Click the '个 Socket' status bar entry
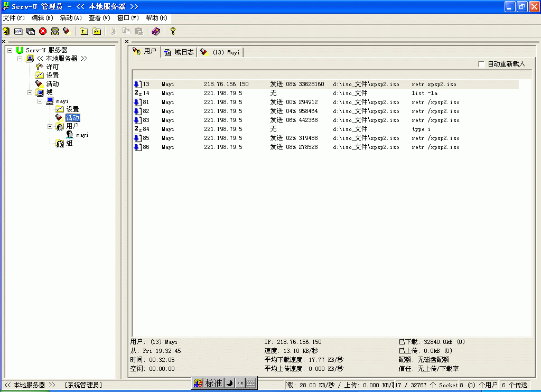Image resolution: width=541 pixels, height=392 pixels. [427, 385]
